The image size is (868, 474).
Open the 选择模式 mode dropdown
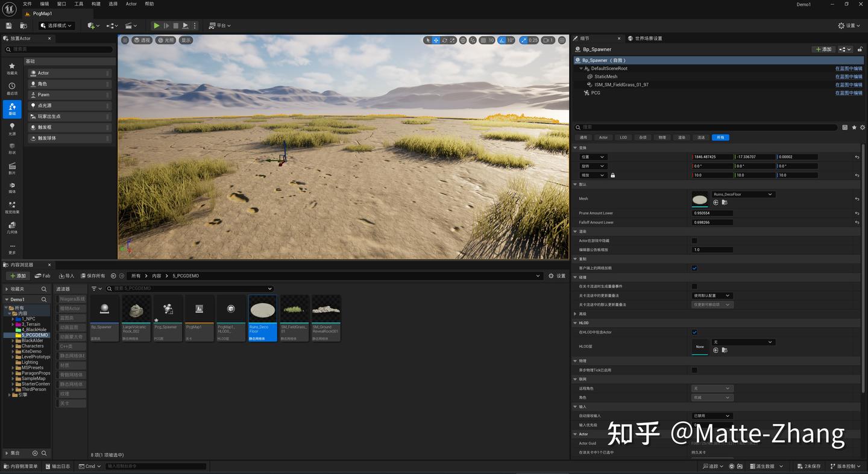[x=57, y=26]
